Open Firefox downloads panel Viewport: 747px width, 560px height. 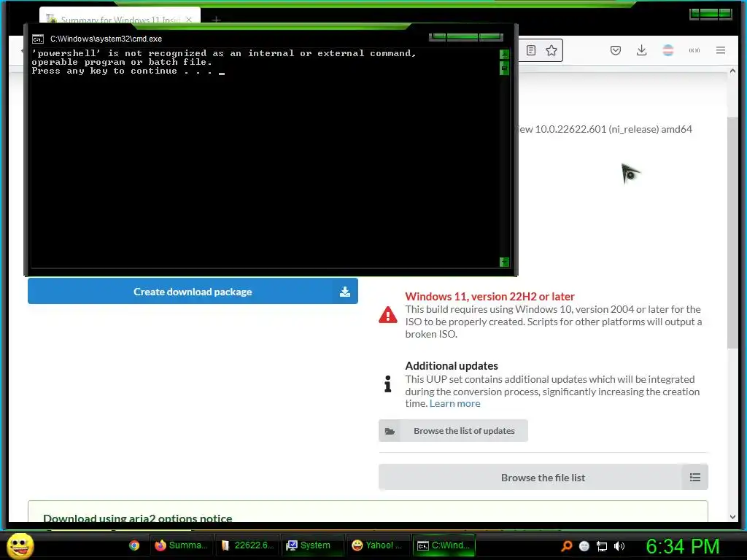[642, 50]
